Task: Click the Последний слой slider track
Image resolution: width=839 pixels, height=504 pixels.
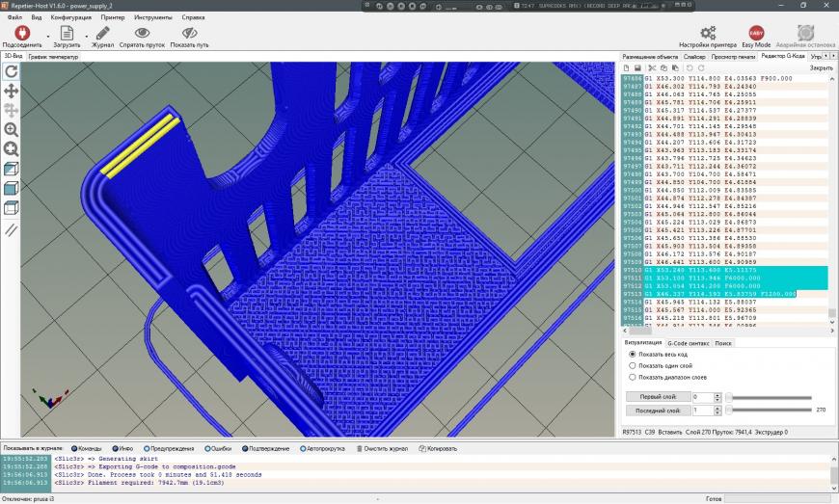Action: click(771, 411)
